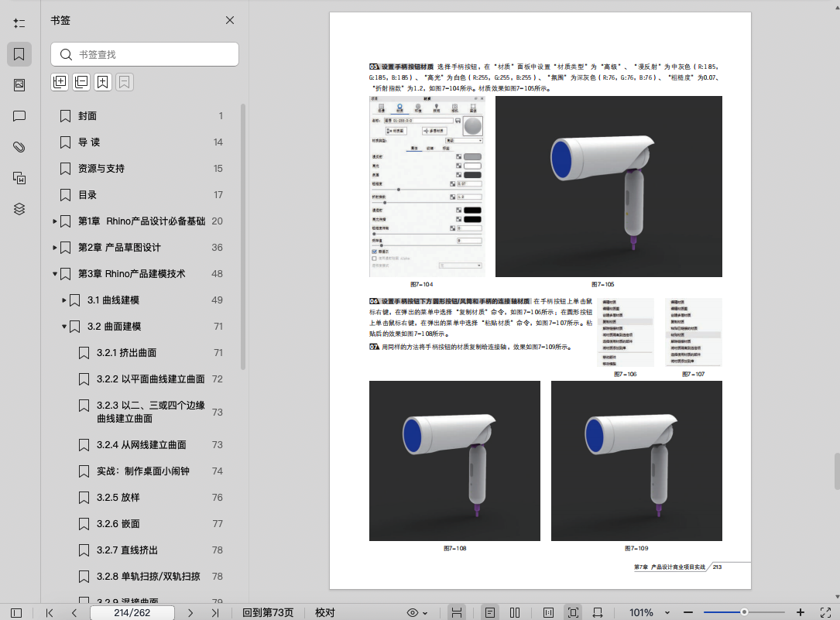Viewport: 840px width, 620px height.
Task: Open the outline settings icon at sidebar top
Action: point(19,23)
